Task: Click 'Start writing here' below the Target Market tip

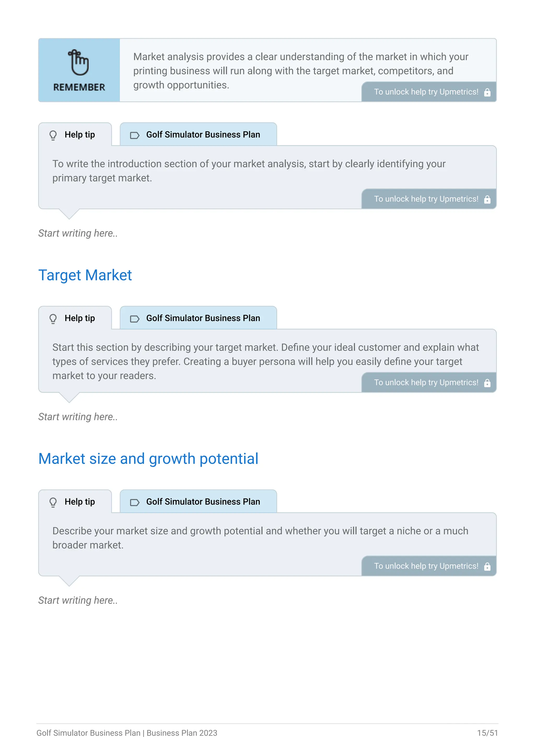Action: pyautogui.click(x=78, y=417)
